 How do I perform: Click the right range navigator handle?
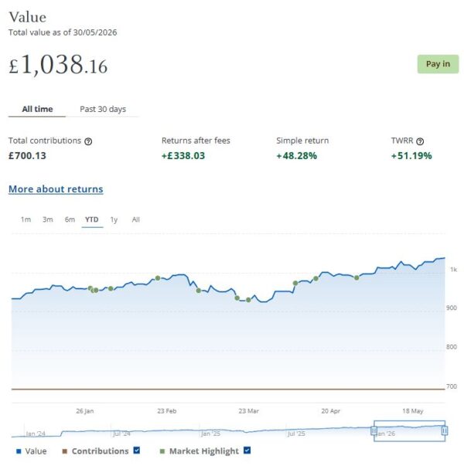tap(445, 430)
